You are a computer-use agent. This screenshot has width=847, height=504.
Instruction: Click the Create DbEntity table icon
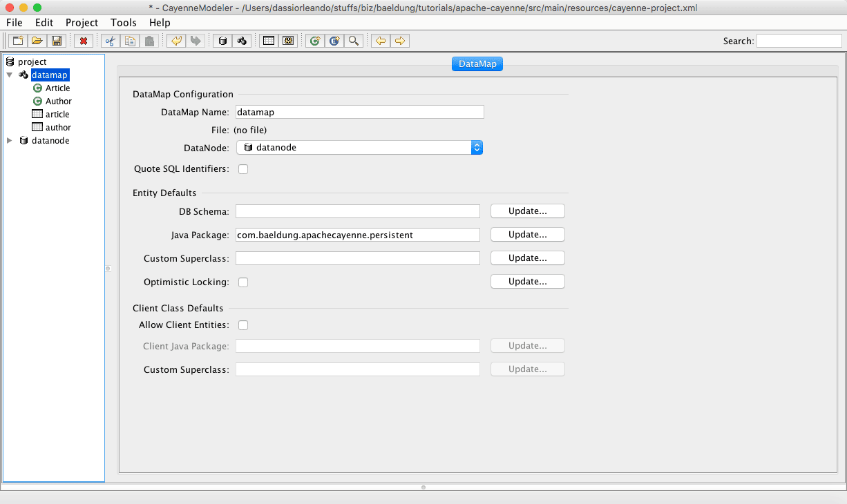click(x=269, y=41)
